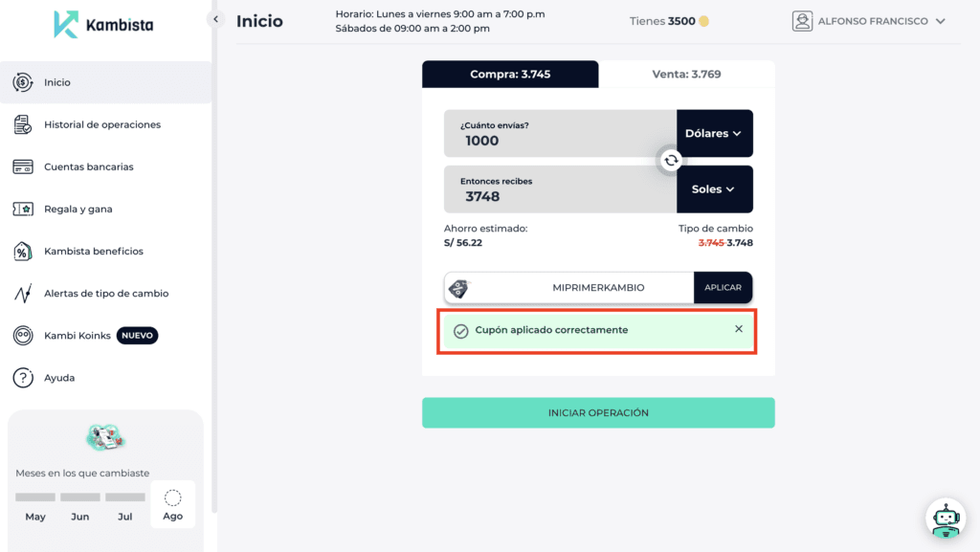Image resolution: width=980 pixels, height=552 pixels.
Task: Open the Alertas de tipo de cambio icon
Action: pos(23,294)
